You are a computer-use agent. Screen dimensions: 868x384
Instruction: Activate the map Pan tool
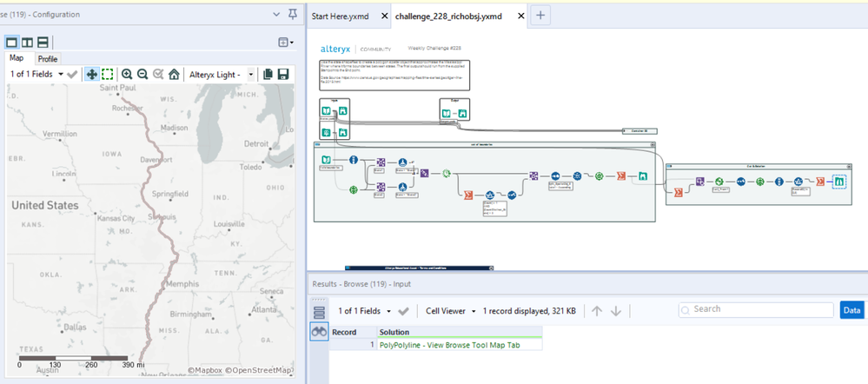[x=92, y=74]
